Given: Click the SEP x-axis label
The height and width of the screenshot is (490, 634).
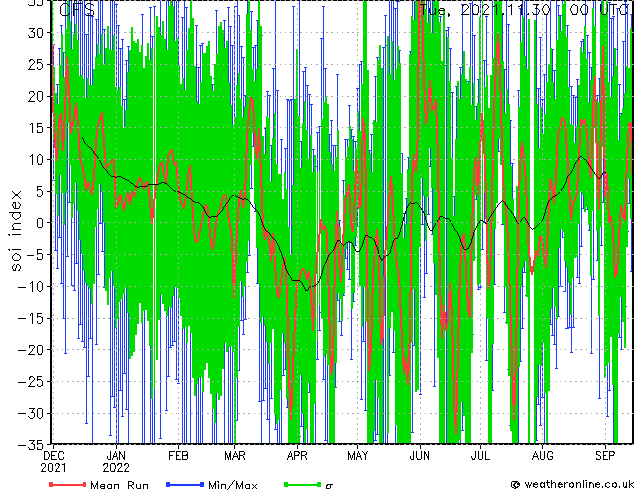Looking at the screenshot, I should click(605, 456).
